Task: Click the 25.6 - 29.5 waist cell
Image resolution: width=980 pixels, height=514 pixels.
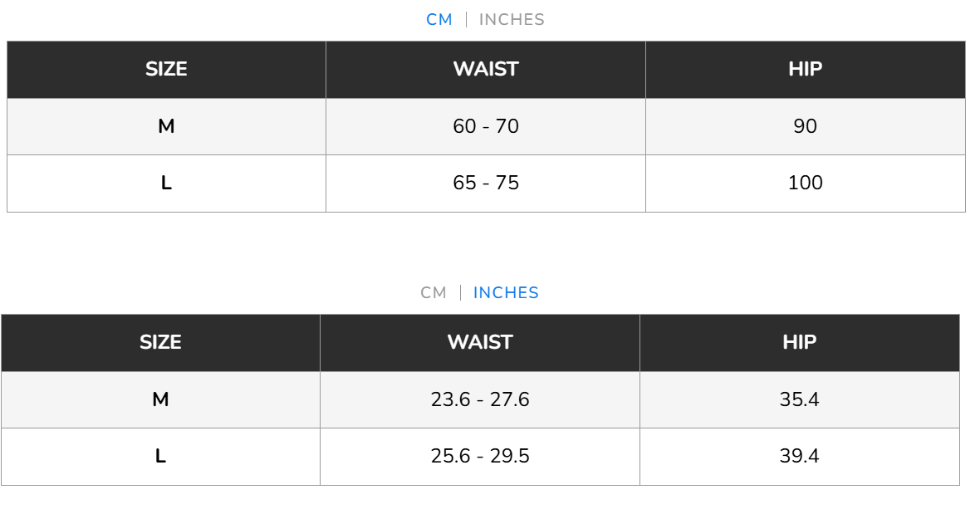Action: point(480,456)
